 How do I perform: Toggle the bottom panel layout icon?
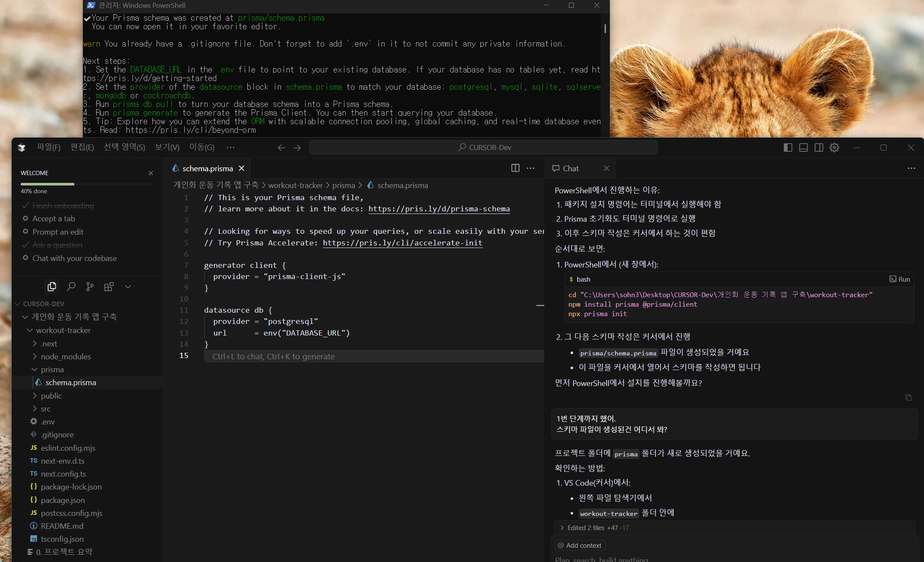tap(803, 148)
